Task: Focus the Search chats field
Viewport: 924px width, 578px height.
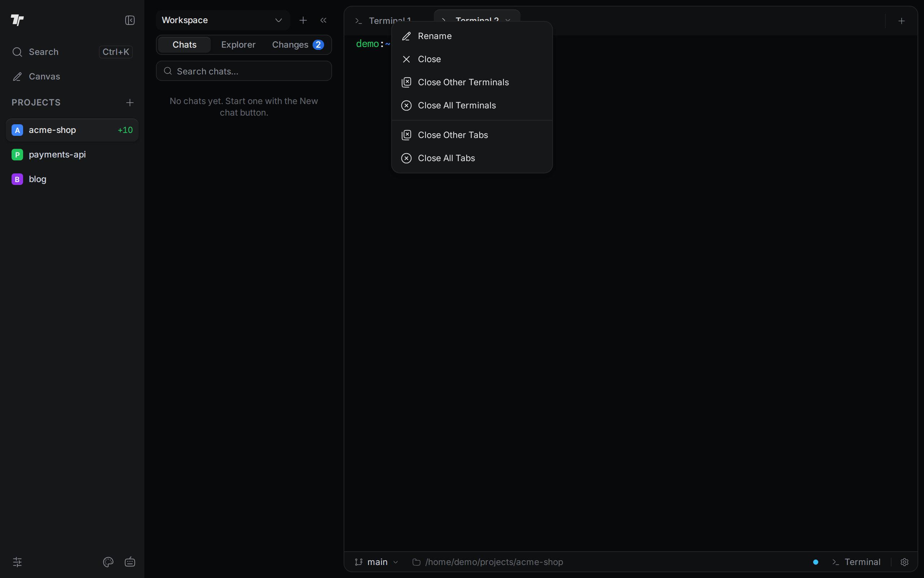Action: 244,71
